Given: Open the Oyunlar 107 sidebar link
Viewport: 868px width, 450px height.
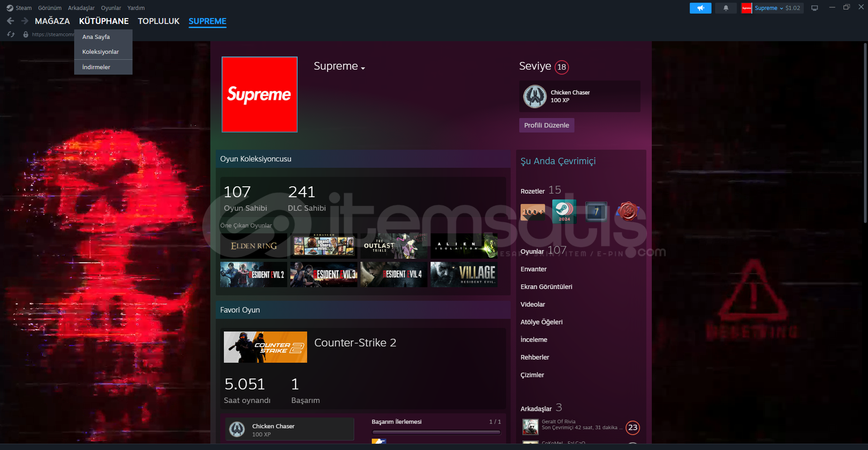Looking at the screenshot, I should click(x=544, y=251).
